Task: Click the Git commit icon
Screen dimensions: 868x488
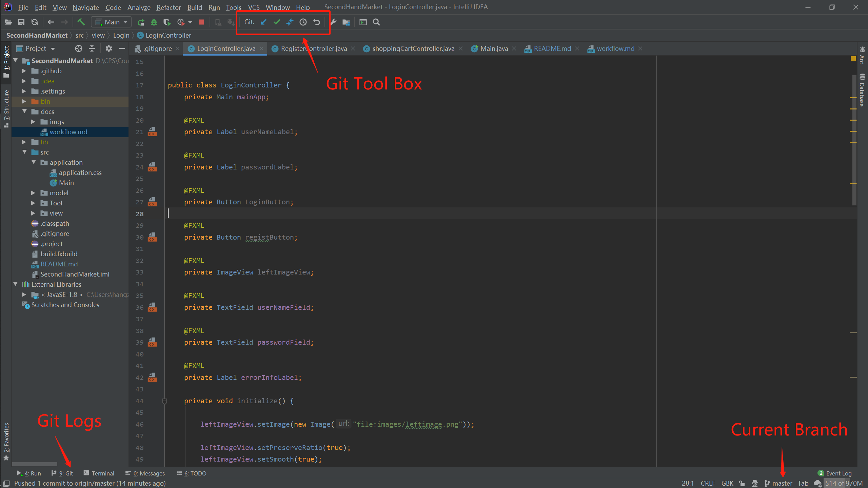Action: pyautogui.click(x=277, y=22)
